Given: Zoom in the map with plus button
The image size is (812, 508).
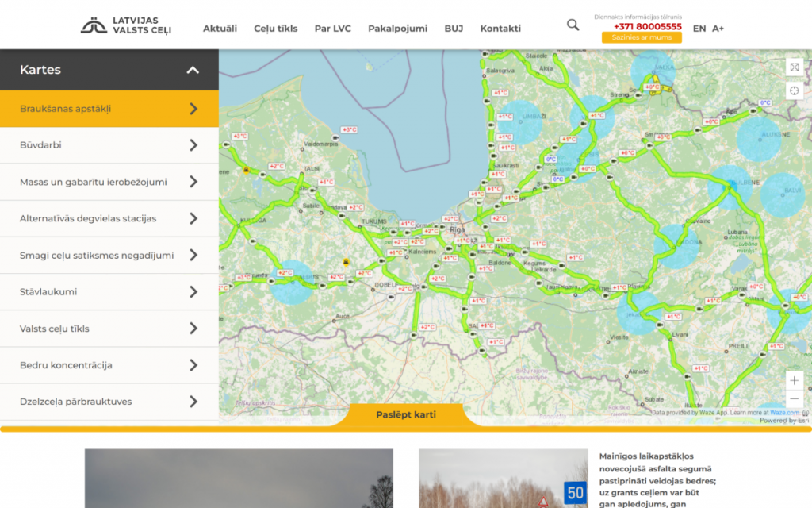Looking at the screenshot, I should coord(795,380).
